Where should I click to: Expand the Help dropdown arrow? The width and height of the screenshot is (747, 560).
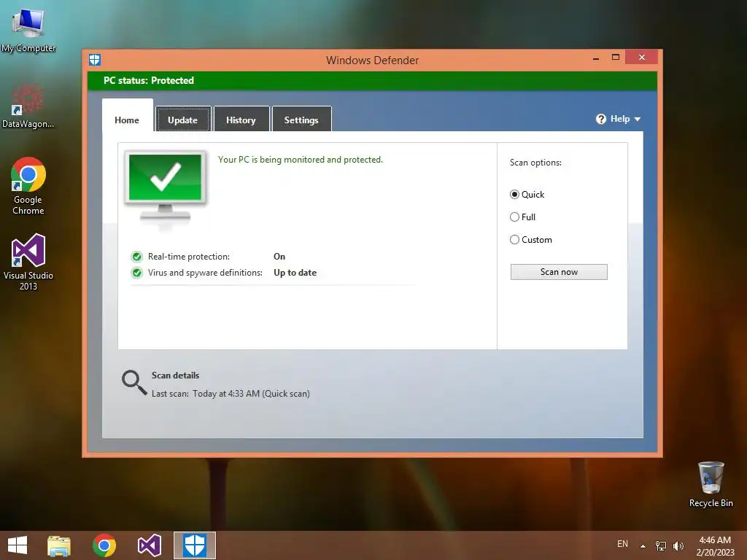click(x=638, y=119)
